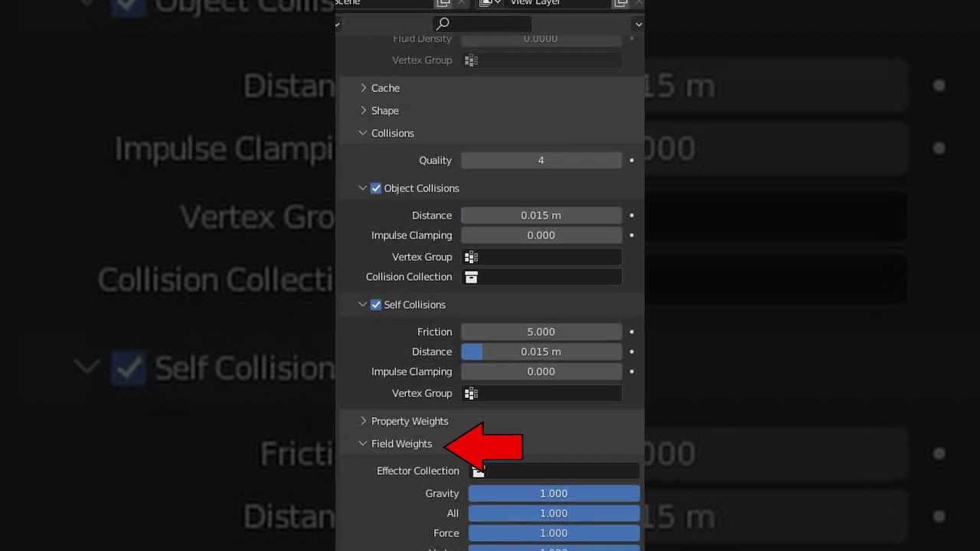Click the Self Collisions Distance slider
This screenshot has width=980, height=551.
point(541,352)
